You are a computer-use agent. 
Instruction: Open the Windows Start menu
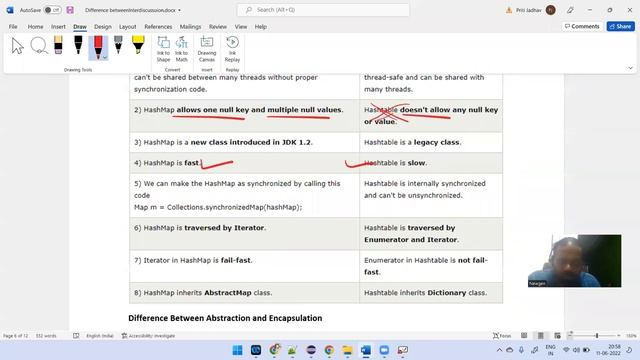click(237, 350)
